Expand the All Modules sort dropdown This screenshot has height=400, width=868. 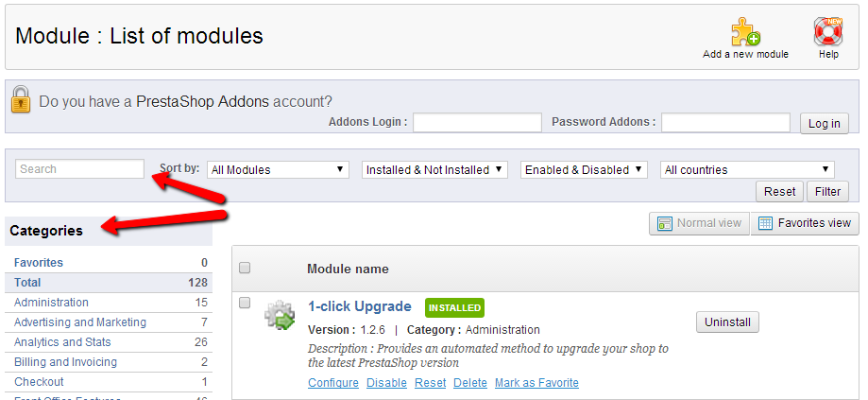pos(279,170)
